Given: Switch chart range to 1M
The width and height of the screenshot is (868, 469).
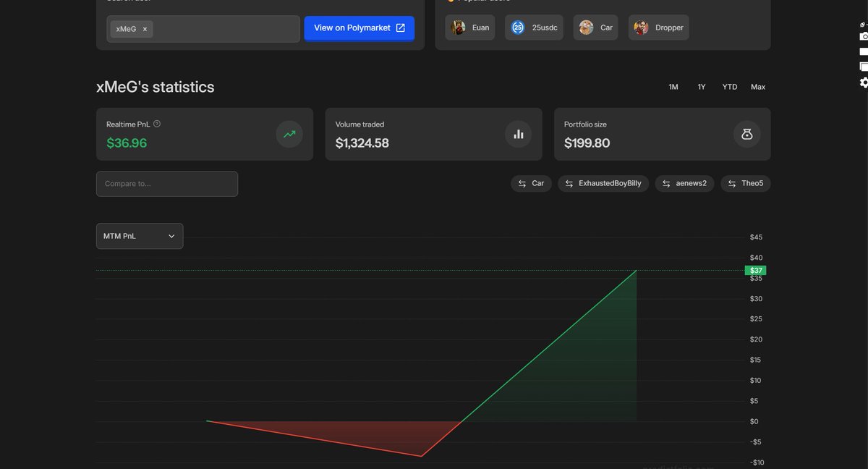Looking at the screenshot, I should pyautogui.click(x=673, y=87).
